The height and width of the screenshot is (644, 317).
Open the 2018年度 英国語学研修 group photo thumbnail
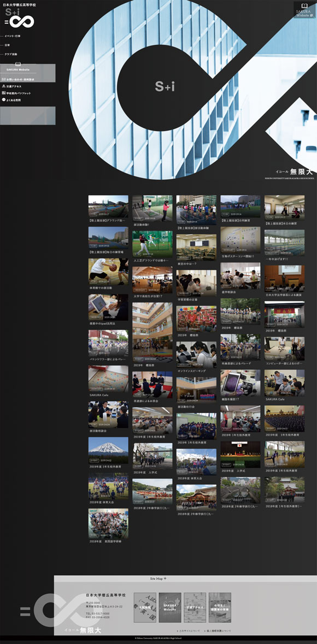tap(108, 524)
